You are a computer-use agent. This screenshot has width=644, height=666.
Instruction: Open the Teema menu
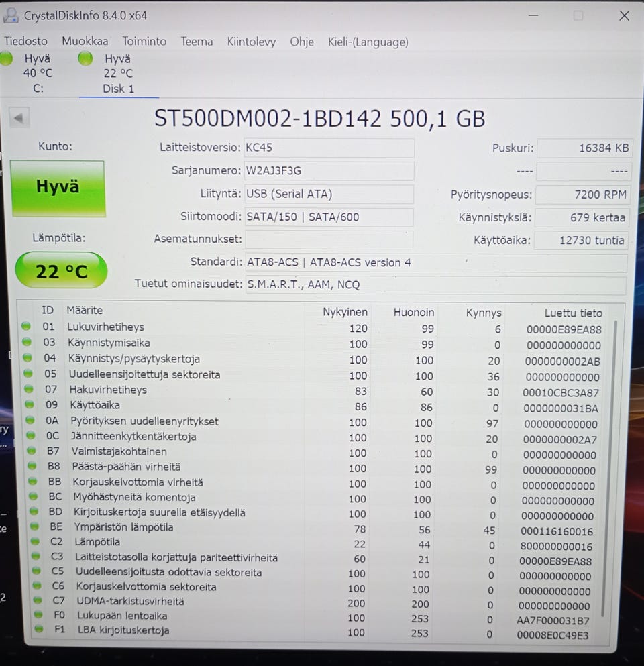point(197,42)
